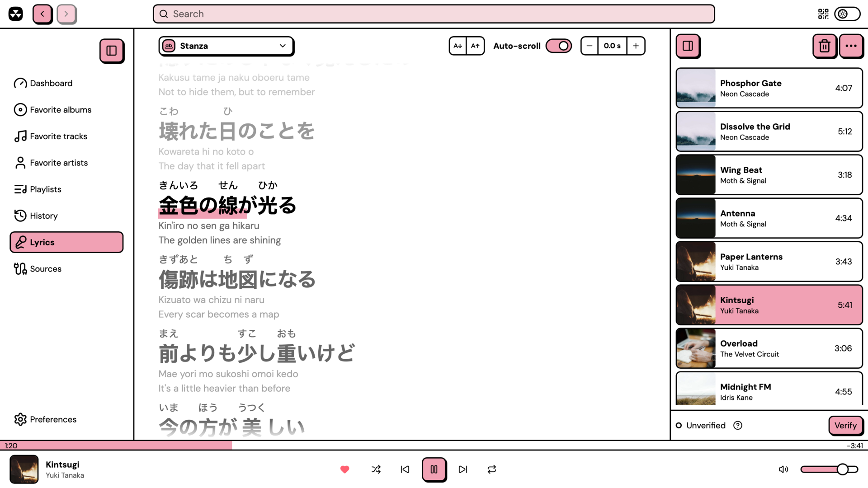Go forward with the right chevron button
This screenshot has height=488, width=868.
point(66,14)
